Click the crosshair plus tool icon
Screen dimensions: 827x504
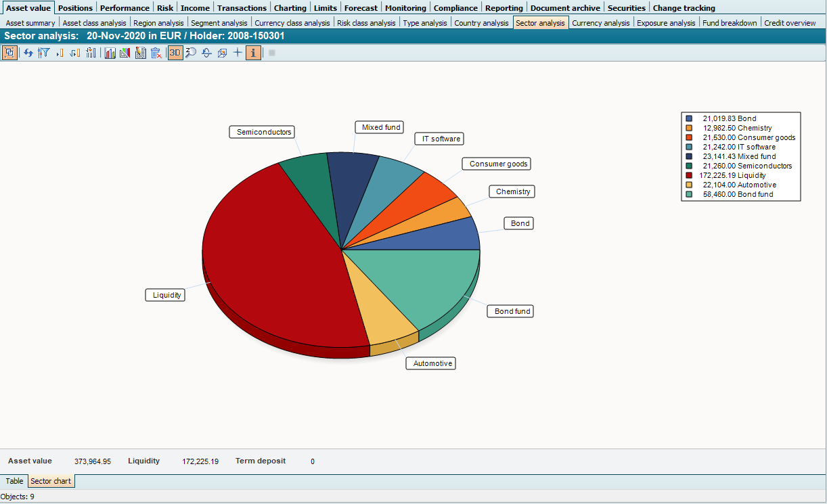click(238, 53)
